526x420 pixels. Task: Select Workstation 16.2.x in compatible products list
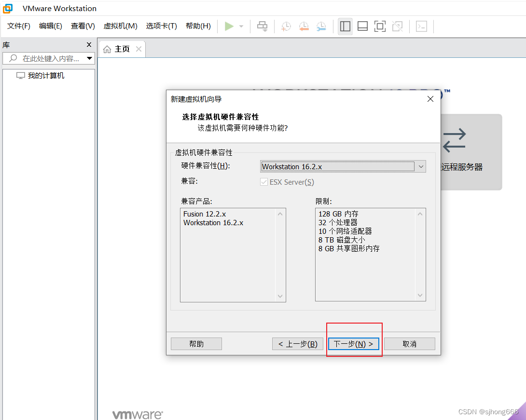213,223
